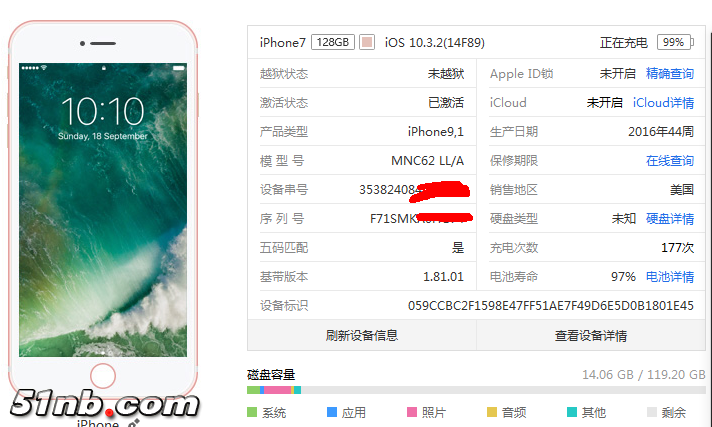This screenshot has height=427, width=712.
Task: Click the teal 其他 legend square
Action: tap(572, 412)
